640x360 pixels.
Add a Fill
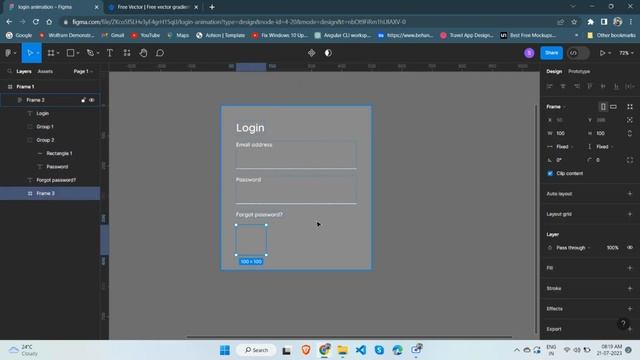[630, 268]
